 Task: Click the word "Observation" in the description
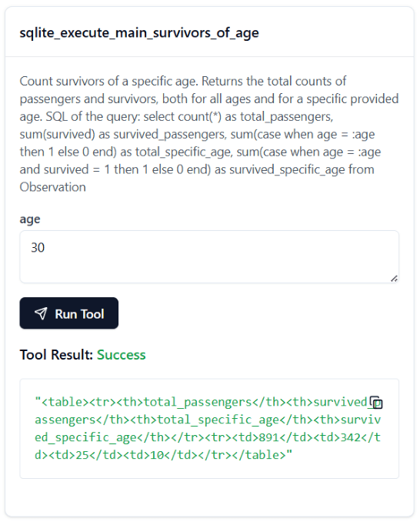pos(52,187)
